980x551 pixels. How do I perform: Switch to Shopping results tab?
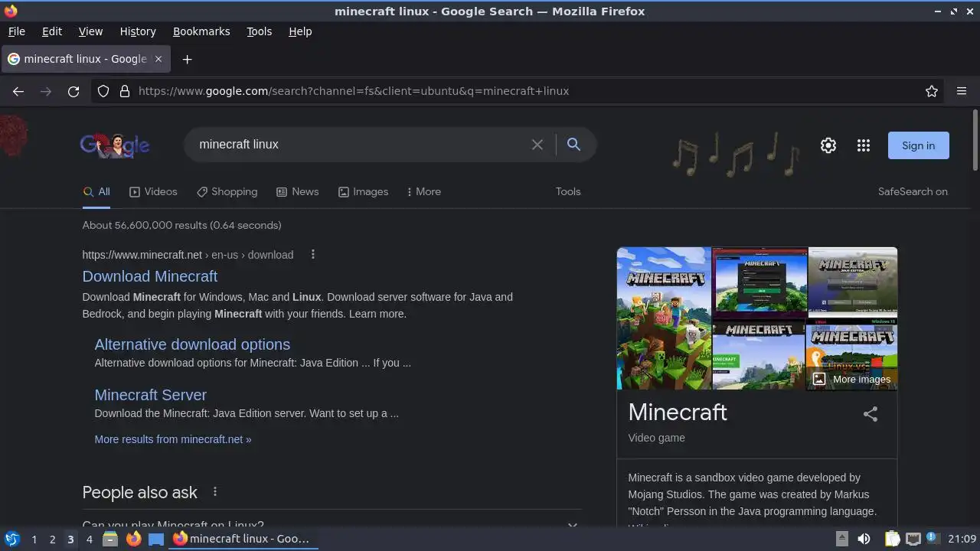(227, 192)
